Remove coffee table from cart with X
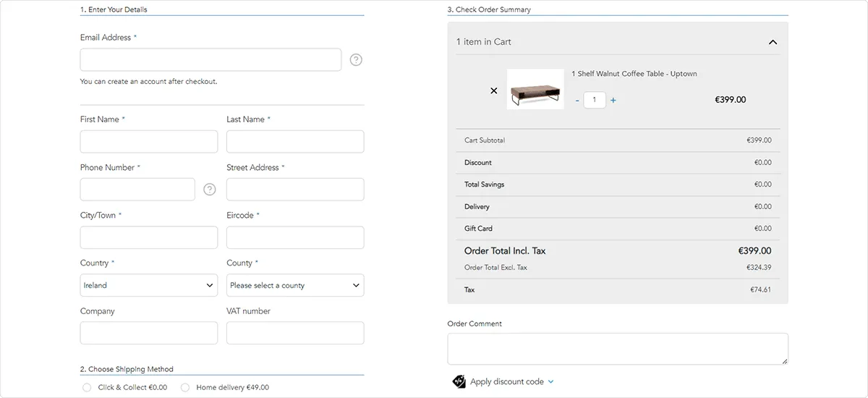The image size is (868, 398). [494, 91]
